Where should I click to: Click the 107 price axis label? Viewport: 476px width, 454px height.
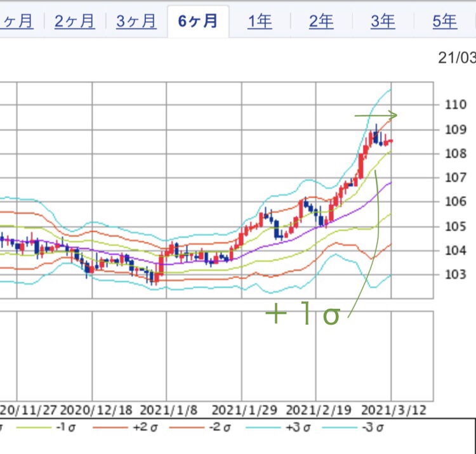coord(456,178)
